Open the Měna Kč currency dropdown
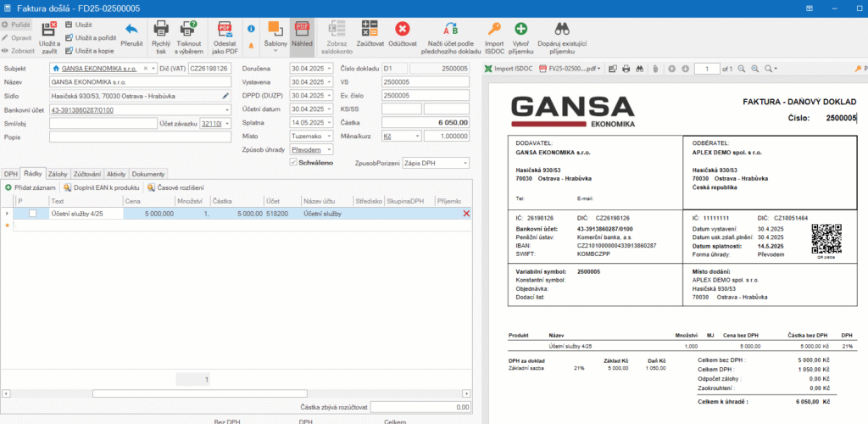868x424 pixels. pyautogui.click(x=417, y=136)
